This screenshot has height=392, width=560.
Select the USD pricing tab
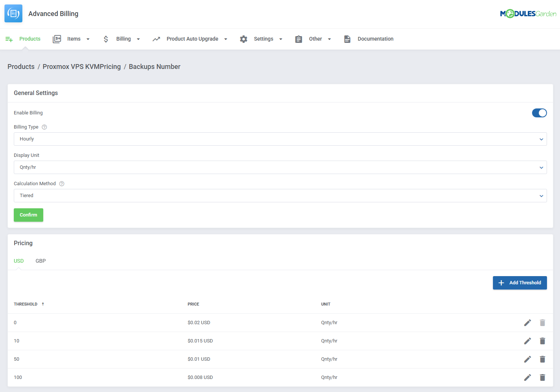click(x=19, y=261)
